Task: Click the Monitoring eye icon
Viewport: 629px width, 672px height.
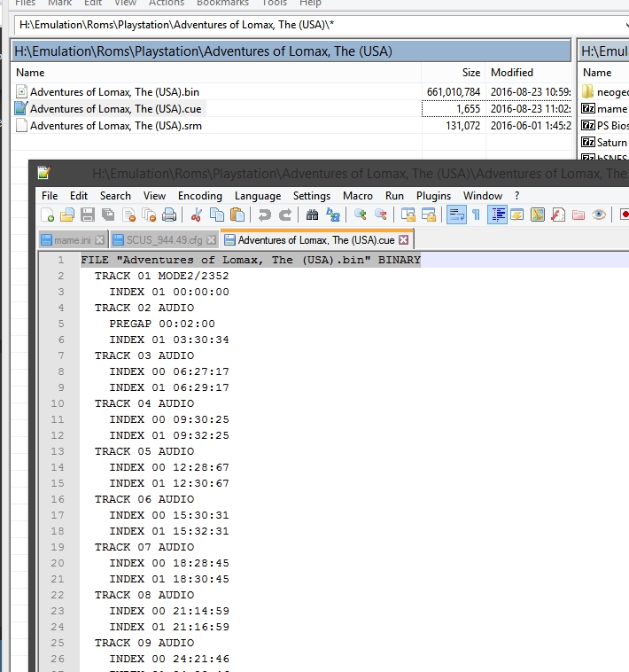Action: point(599,215)
